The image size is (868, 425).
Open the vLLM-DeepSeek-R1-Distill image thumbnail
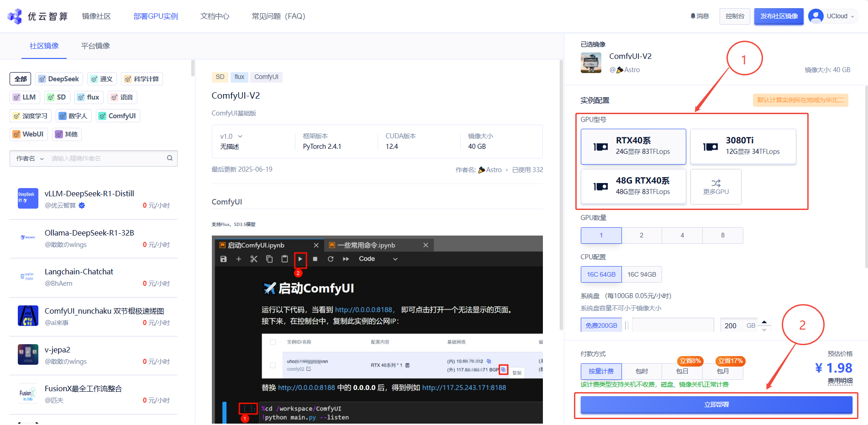[28, 198]
